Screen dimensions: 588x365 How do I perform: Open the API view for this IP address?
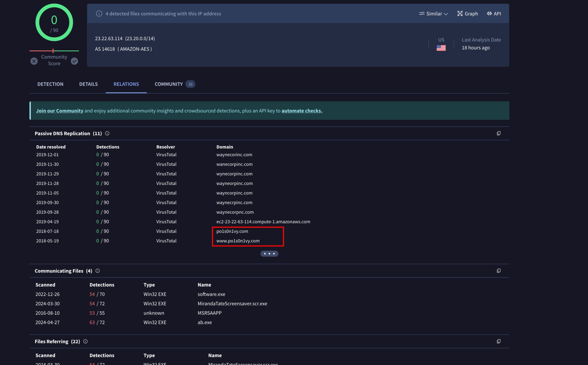[x=494, y=13]
